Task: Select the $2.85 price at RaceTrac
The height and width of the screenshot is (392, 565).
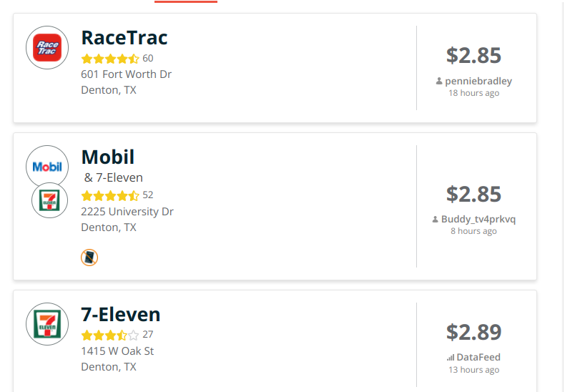Action: (x=473, y=56)
